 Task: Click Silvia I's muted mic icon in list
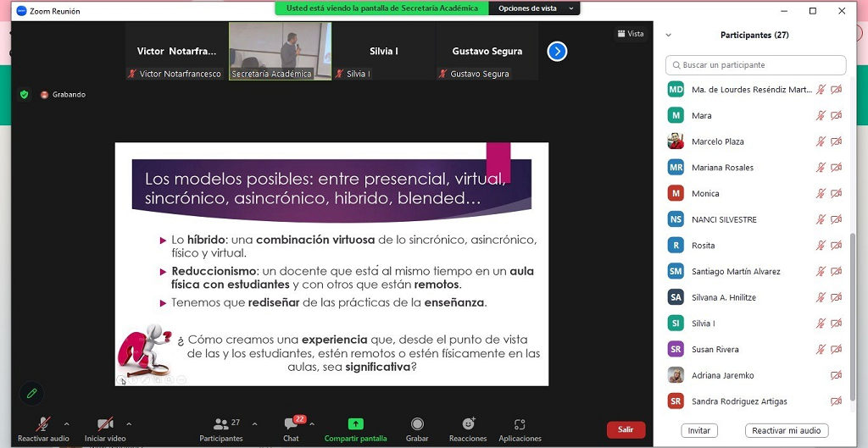tap(821, 324)
